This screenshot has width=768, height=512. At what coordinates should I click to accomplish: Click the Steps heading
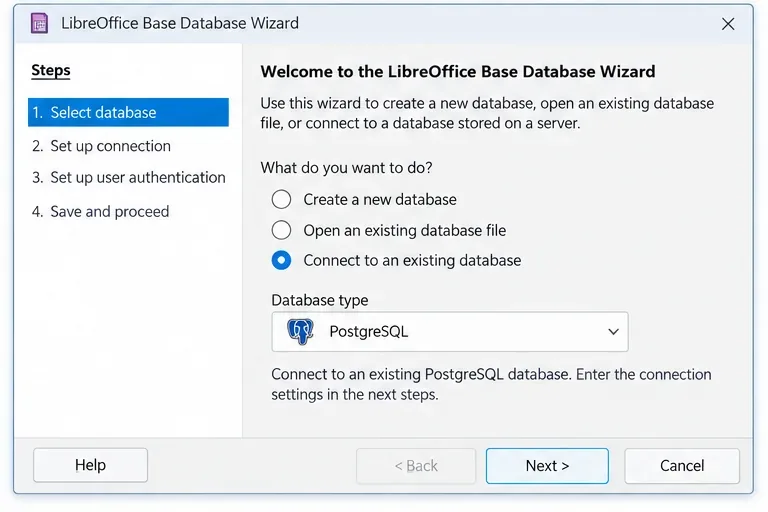[51, 71]
